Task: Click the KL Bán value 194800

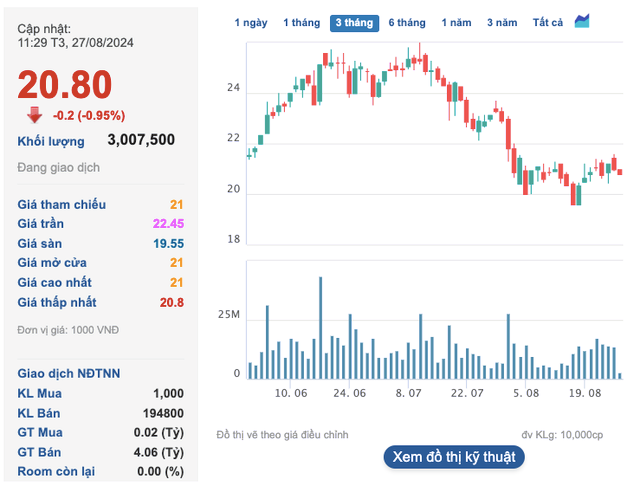Action: pyautogui.click(x=160, y=413)
